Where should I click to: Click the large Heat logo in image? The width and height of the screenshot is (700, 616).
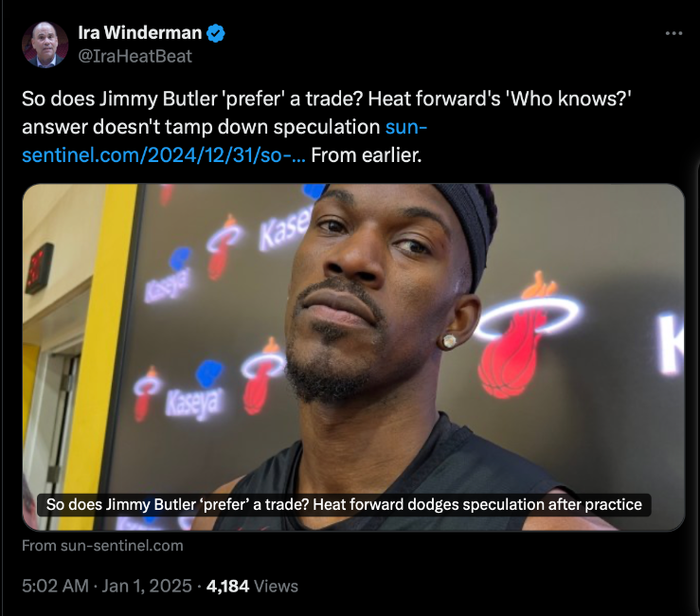(529, 335)
